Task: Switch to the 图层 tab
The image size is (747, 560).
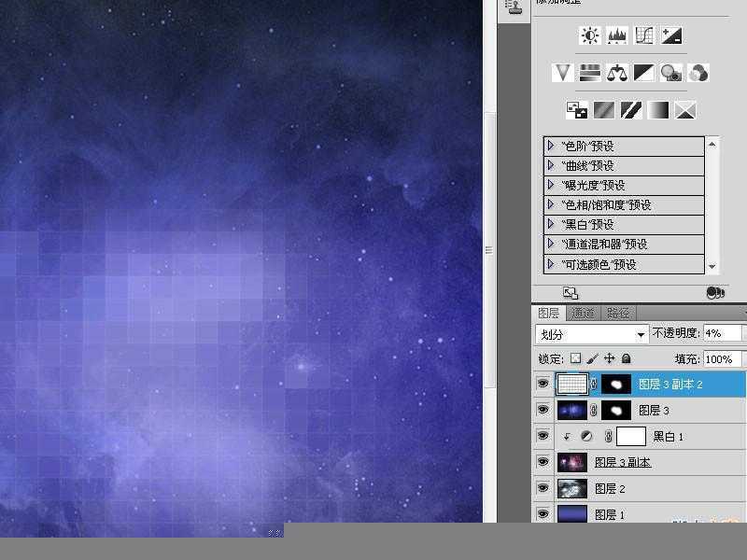Action: (548, 314)
